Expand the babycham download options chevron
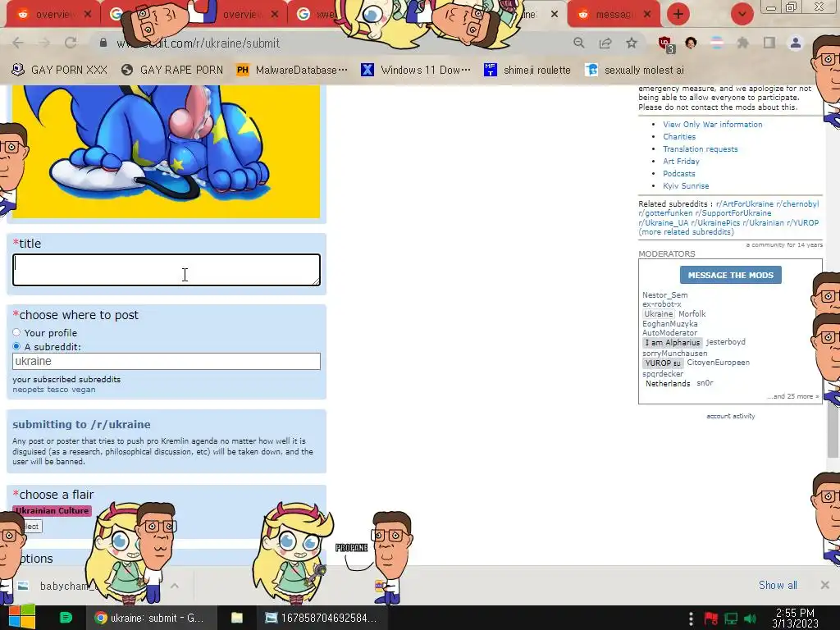 tap(175, 586)
